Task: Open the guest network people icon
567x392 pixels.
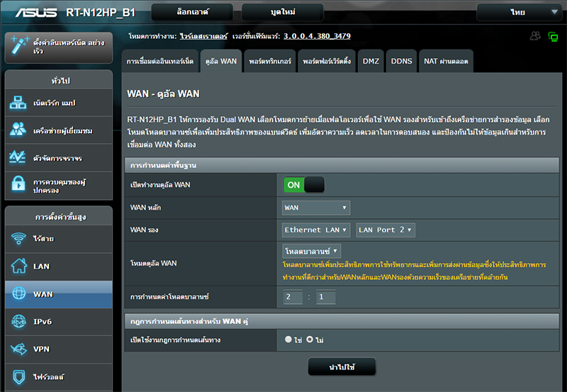Action: [x=18, y=130]
